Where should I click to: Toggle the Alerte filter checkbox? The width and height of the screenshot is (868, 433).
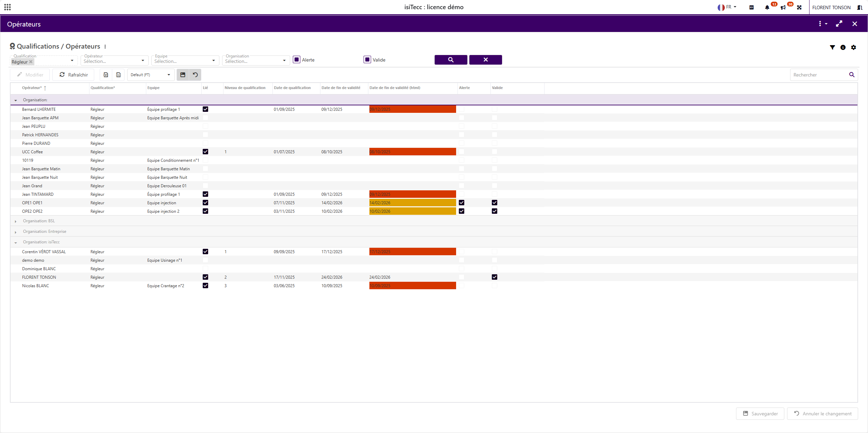(297, 60)
